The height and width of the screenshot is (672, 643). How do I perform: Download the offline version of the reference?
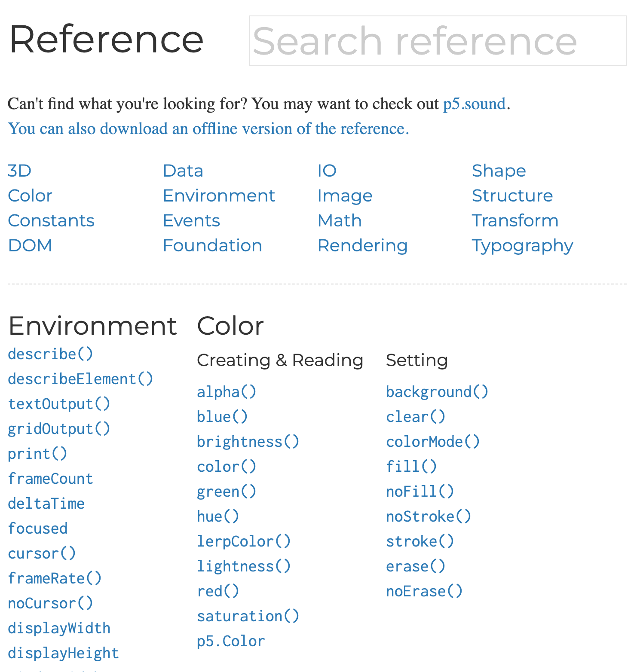(x=208, y=129)
